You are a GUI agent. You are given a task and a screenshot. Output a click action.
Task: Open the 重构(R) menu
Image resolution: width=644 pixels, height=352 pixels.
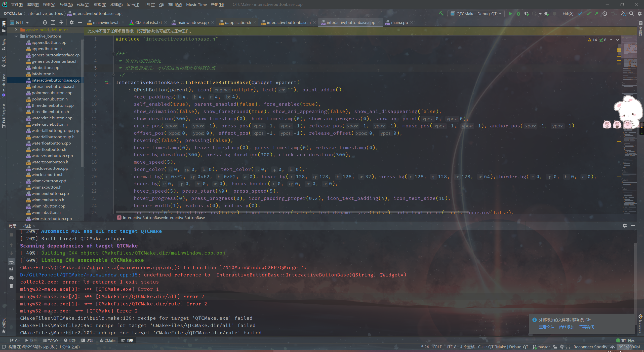click(x=100, y=5)
